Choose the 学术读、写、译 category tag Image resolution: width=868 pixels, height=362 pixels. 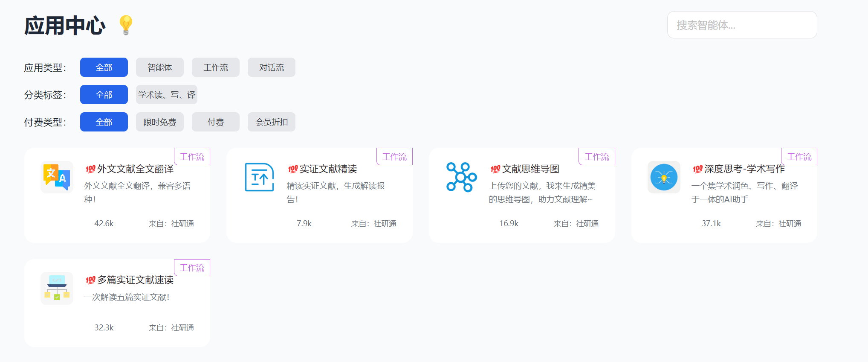point(167,95)
